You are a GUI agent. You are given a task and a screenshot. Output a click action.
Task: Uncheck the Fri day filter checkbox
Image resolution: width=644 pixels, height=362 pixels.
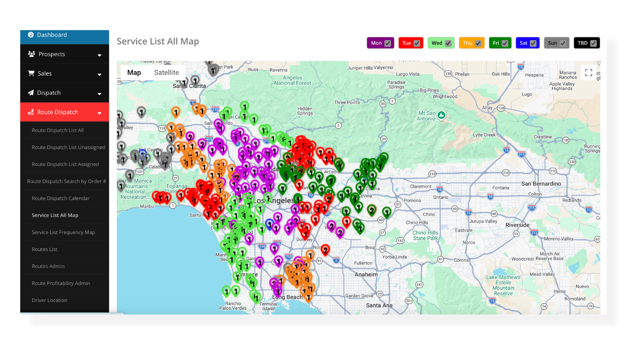(x=506, y=42)
